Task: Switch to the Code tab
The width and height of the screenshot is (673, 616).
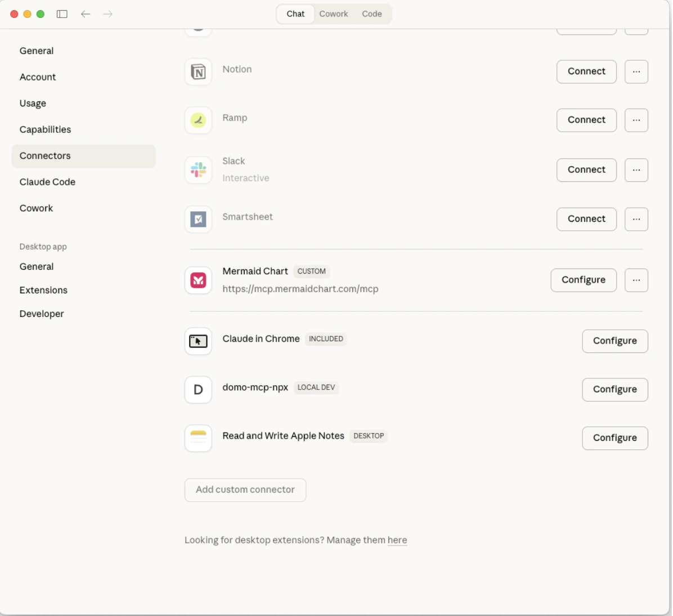Action: click(372, 14)
